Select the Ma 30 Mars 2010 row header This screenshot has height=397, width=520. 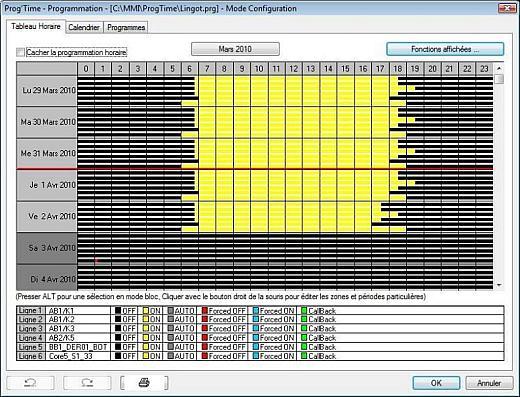coord(47,122)
